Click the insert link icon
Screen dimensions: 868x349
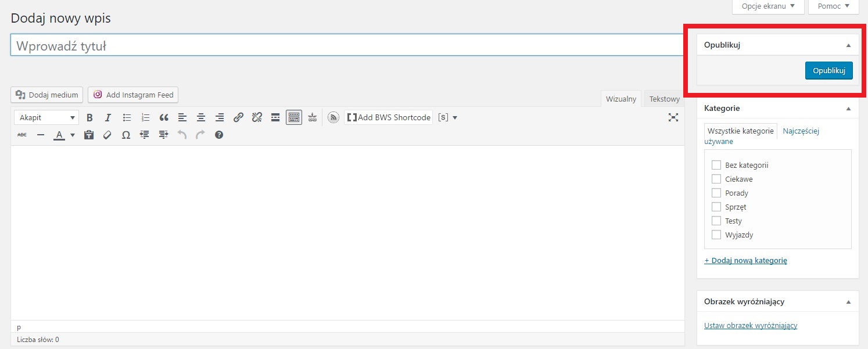[238, 117]
